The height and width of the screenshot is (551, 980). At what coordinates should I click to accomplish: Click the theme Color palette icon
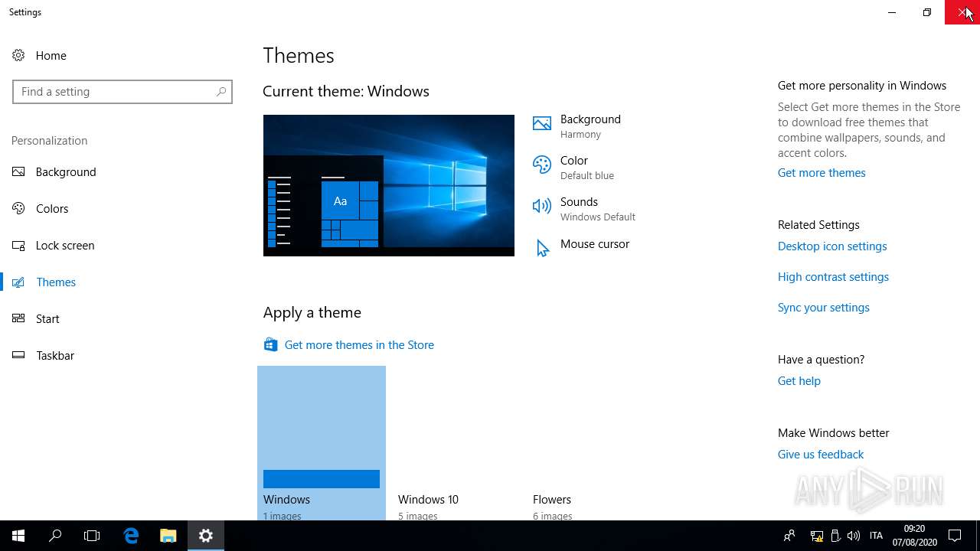(541, 165)
